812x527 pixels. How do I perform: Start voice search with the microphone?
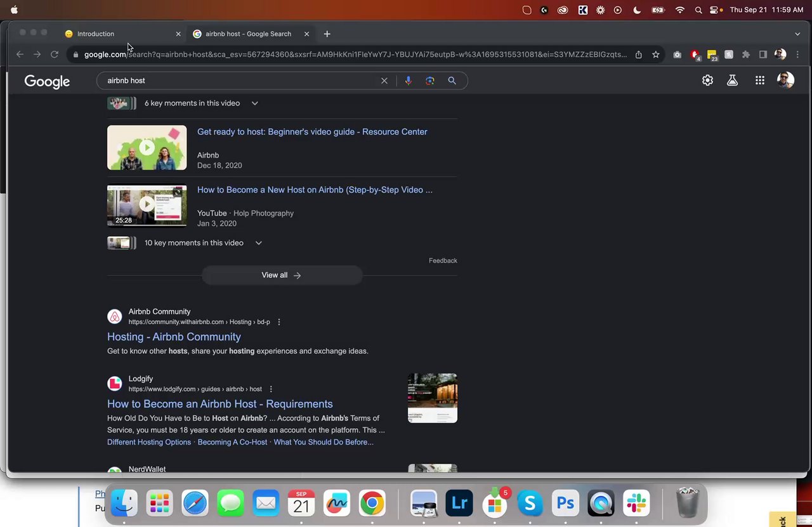pos(408,81)
